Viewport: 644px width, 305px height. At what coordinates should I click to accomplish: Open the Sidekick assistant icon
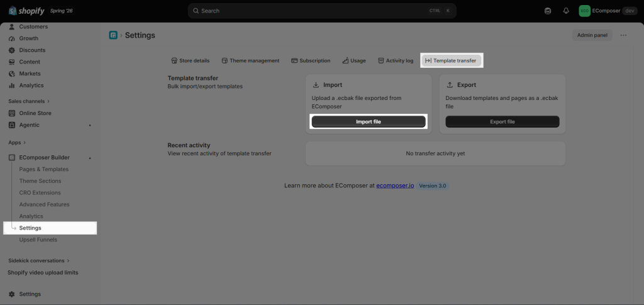[548, 11]
